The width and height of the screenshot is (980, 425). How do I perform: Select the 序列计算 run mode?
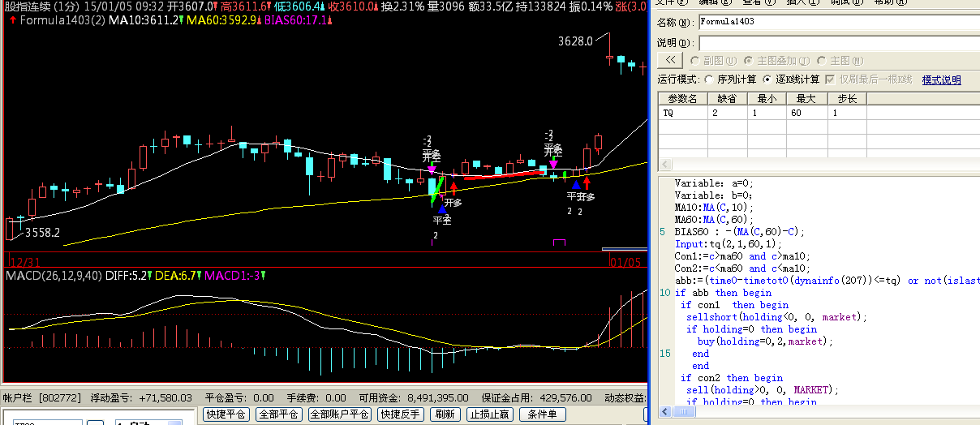click(x=731, y=79)
